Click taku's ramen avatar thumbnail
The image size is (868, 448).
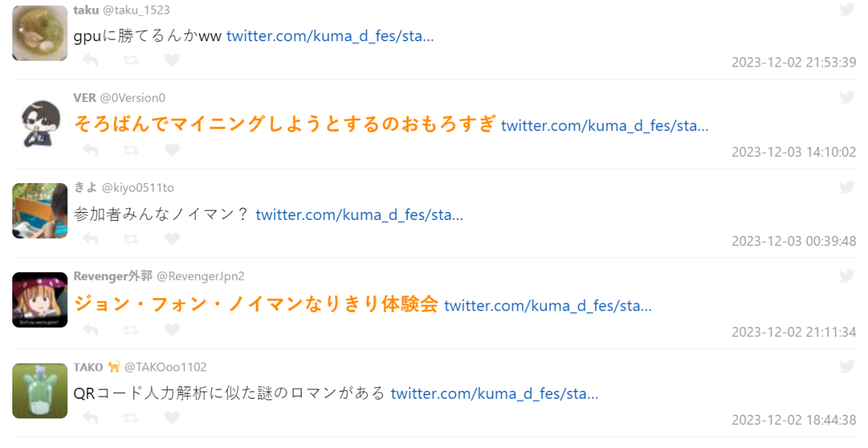click(40, 33)
